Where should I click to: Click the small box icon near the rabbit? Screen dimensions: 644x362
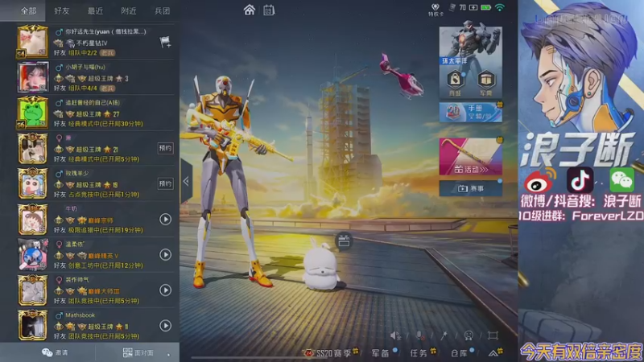tap(344, 241)
